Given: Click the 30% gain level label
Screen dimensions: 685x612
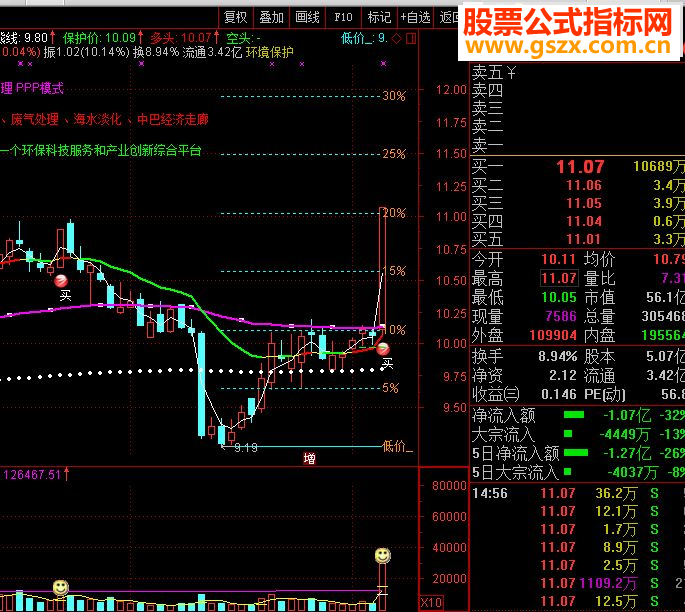Looking at the screenshot, I should coord(394,96).
